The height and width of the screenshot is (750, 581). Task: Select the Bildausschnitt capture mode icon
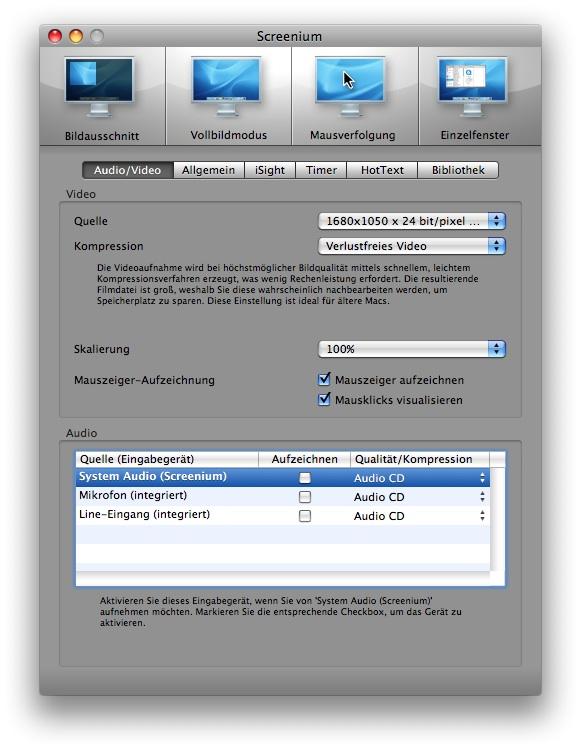point(99,87)
